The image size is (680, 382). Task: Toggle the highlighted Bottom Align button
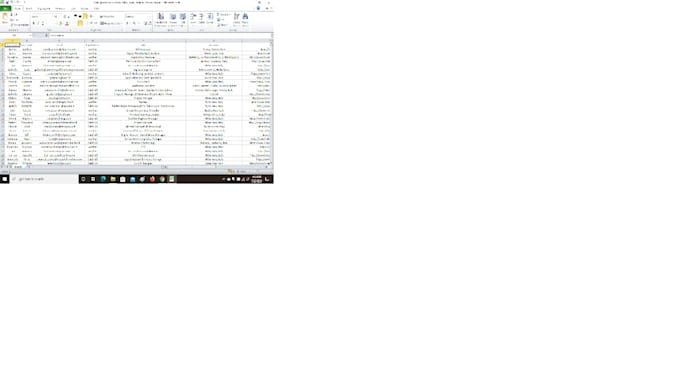tap(85, 16)
